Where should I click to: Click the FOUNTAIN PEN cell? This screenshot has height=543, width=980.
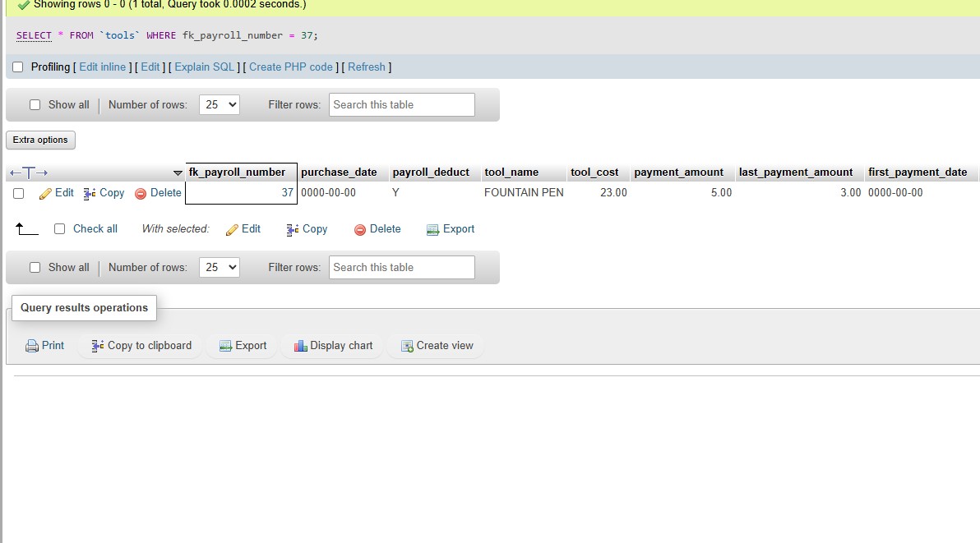click(x=524, y=193)
